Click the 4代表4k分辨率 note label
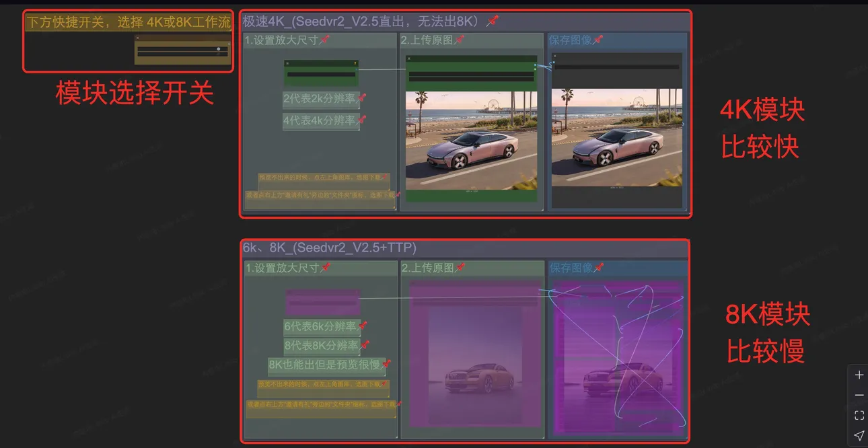This screenshot has width=868, height=448. (x=319, y=121)
